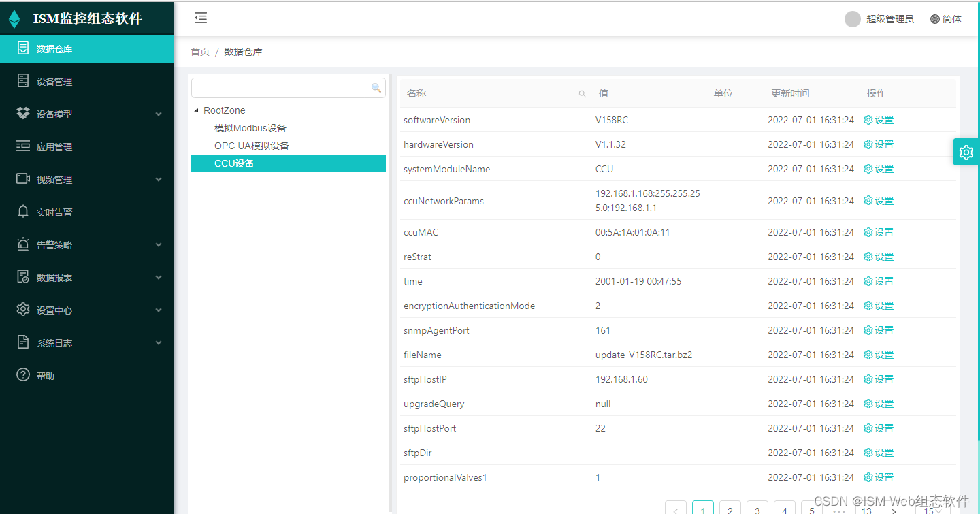This screenshot has width=980, height=514.
Task: Click 设置 for time row
Action: click(879, 281)
